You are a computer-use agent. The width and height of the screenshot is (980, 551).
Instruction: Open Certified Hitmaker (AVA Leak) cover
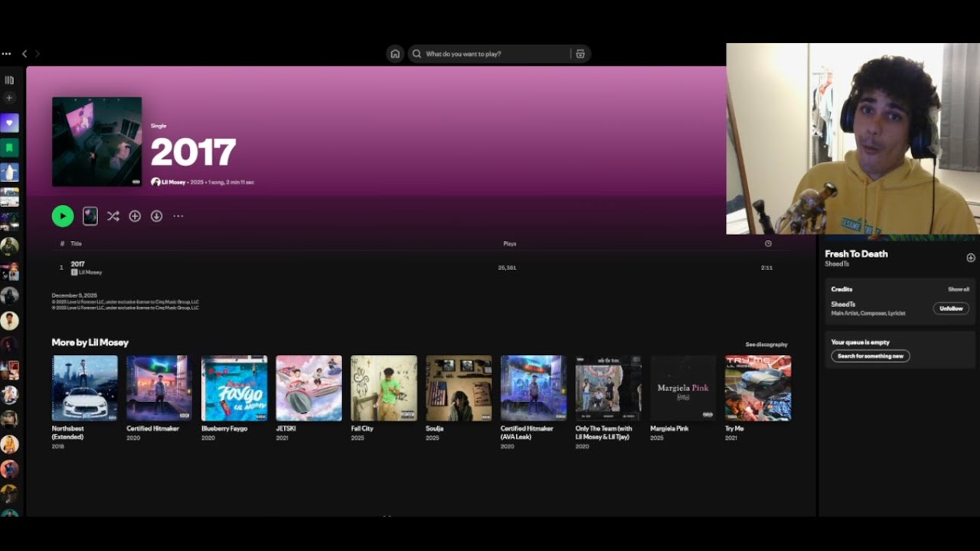534,388
